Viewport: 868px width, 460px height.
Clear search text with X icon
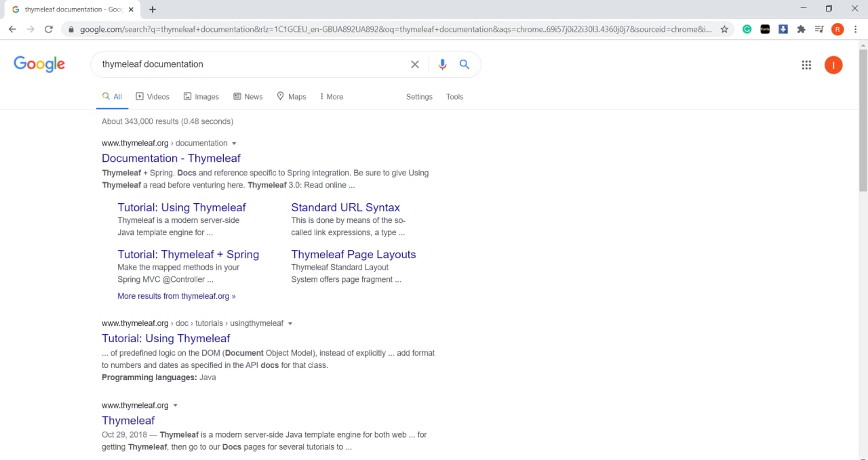(415, 64)
